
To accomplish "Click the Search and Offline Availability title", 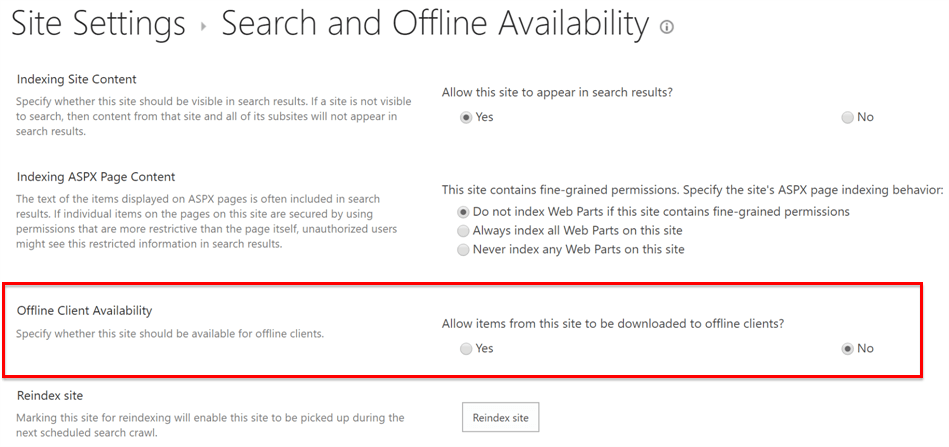I will pyautogui.click(x=435, y=23).
